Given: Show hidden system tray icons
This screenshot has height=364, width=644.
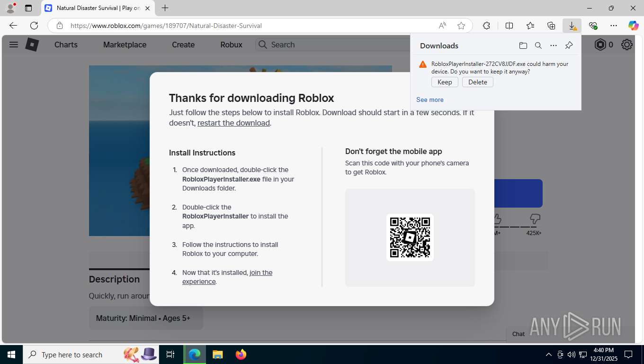Looking at the screenshot, I should coord(549,355).
